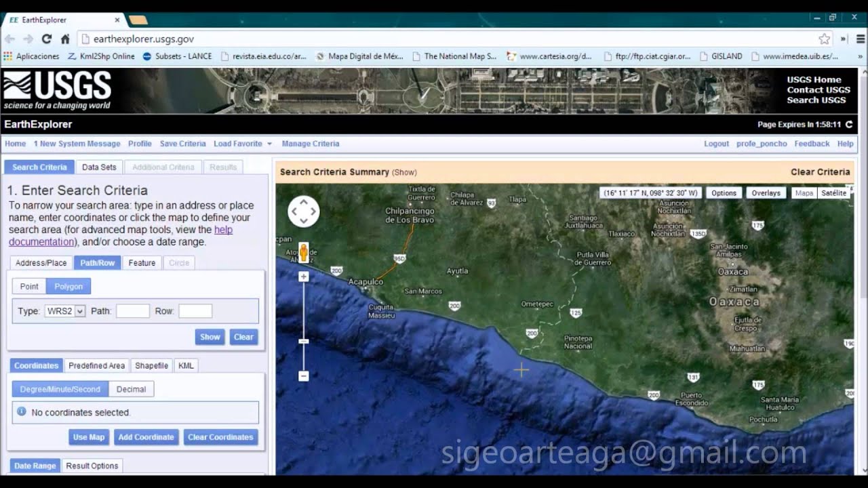Image resolution: width=868 pixels, height=488 pixels.
Task: Open The National Map bookmark
Action: point(454,56)
